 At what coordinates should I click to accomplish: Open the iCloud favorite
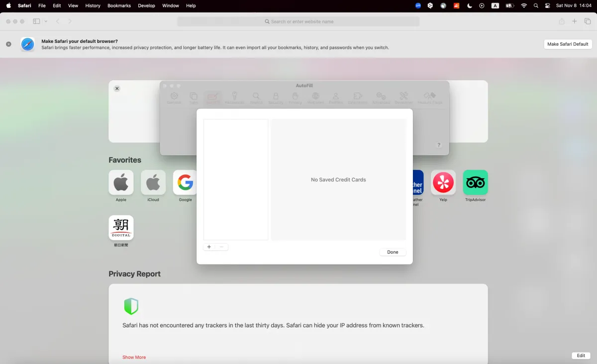[153, 182]
